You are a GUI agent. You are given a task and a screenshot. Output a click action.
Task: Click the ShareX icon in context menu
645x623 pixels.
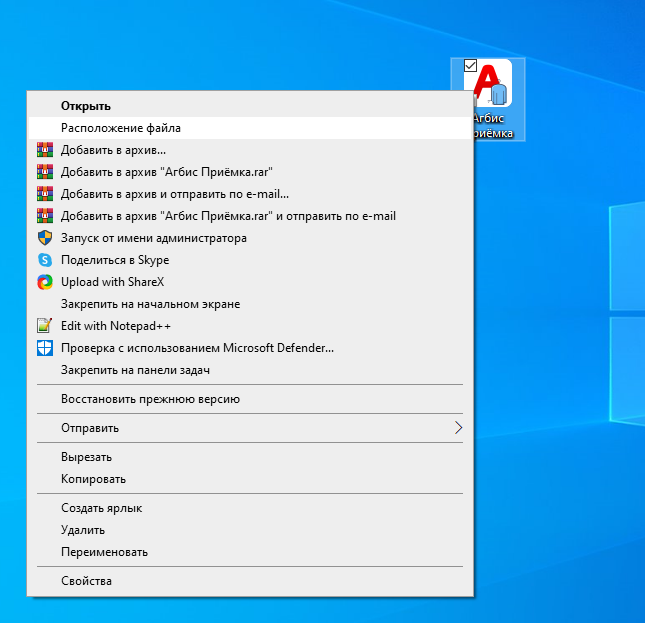tap(44, 282)
